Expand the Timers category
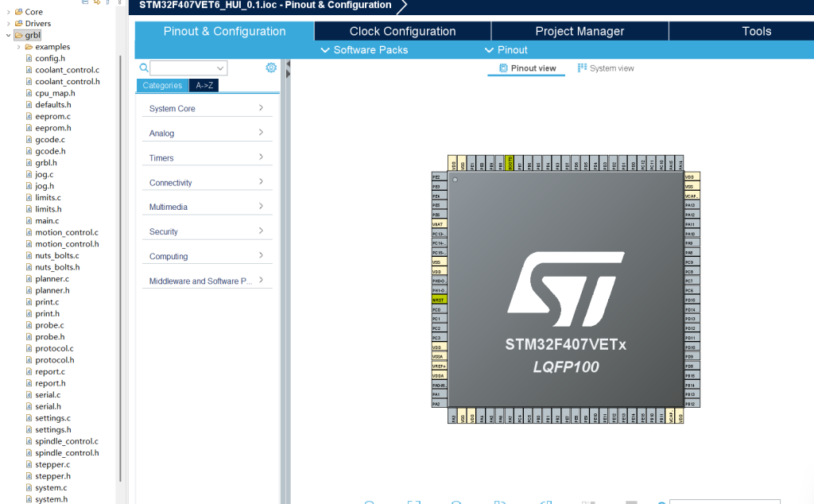 point(207,157)
